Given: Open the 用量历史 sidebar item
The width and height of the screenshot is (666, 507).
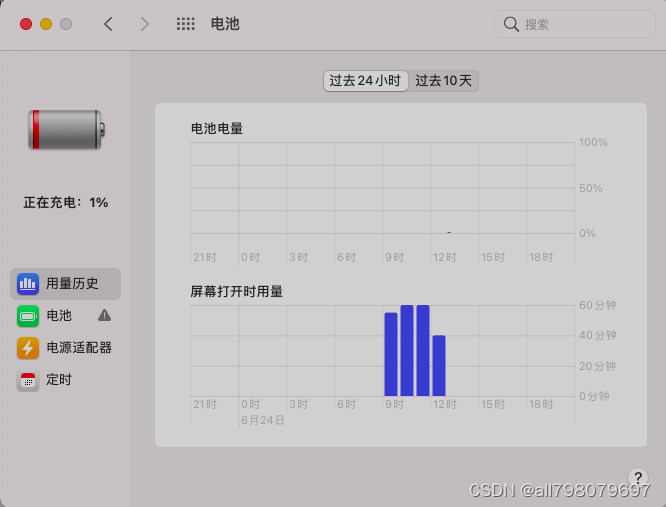Looking at the screenshot, I should (65, 284).
